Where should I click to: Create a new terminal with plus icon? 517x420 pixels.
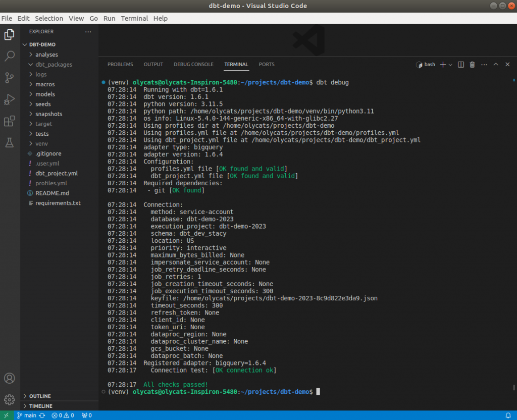(x=443, y=65)
